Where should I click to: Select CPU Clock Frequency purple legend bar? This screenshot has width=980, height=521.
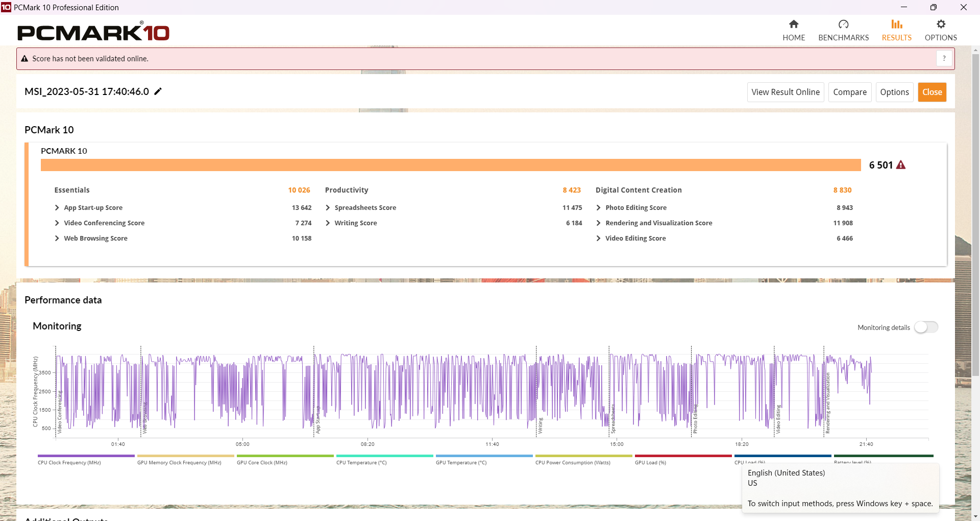click(86, 456)
